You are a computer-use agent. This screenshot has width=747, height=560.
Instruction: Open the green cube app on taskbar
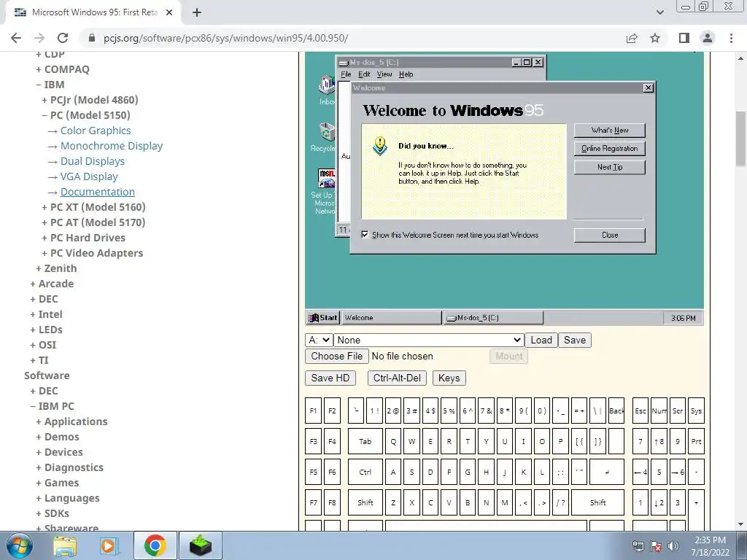pos(201,545)
